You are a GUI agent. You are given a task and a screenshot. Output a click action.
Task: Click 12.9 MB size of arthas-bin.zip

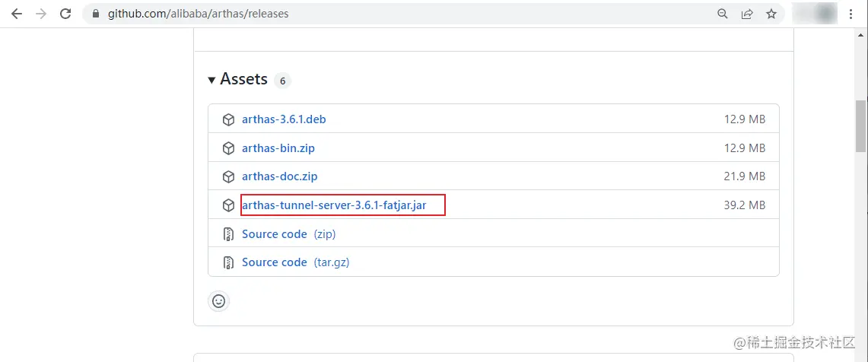point(745,148)
